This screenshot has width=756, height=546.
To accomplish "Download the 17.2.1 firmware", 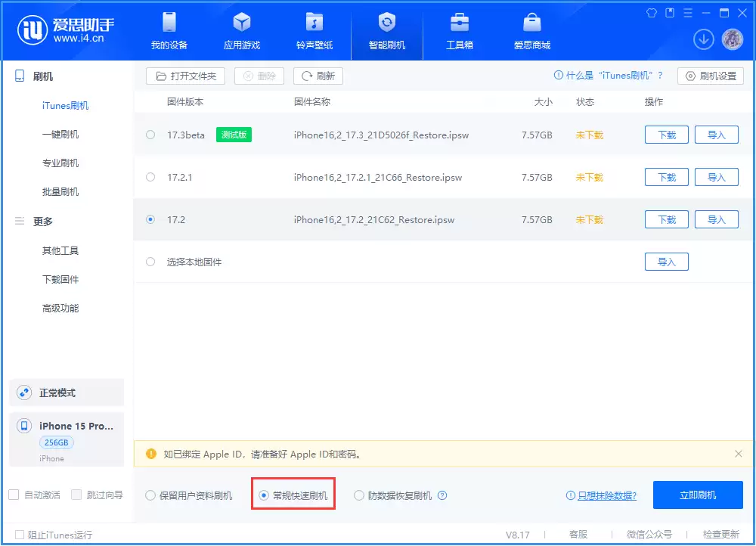I will [667, 177].
